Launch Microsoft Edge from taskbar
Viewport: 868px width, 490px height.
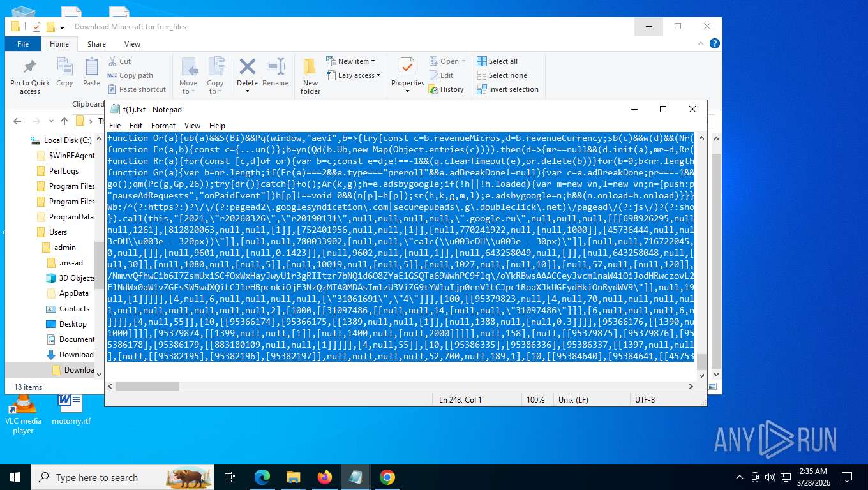(262, 477)
